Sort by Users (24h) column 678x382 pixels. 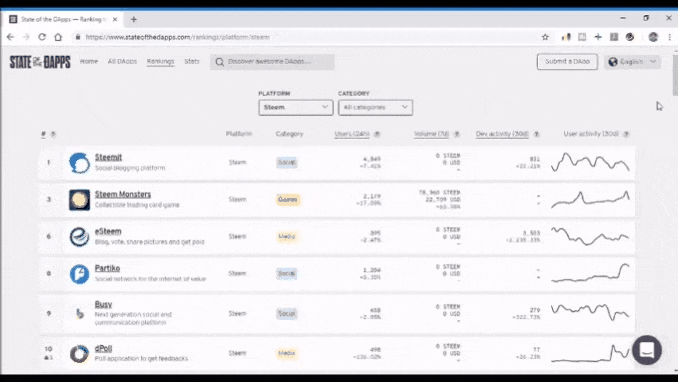[x=352, y=134]
